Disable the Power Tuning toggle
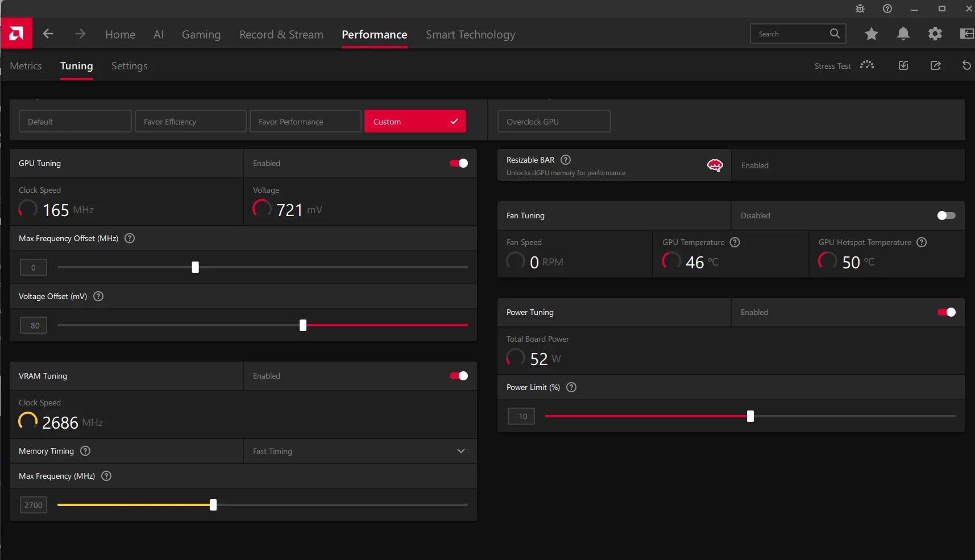The image size is (975, 560). 947,312
